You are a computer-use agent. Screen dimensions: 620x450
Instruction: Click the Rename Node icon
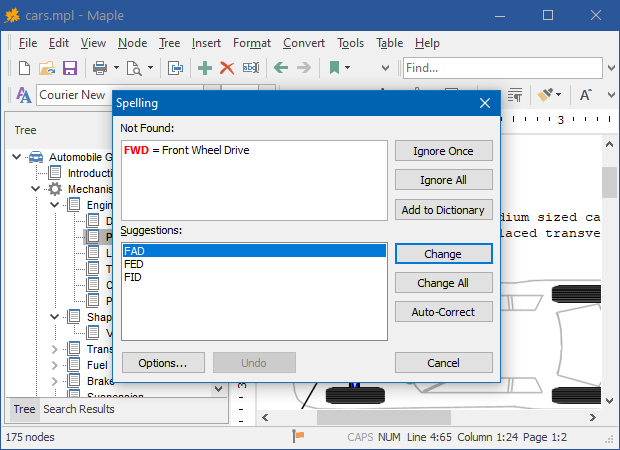pyautogui.click(x=251, y=68)
